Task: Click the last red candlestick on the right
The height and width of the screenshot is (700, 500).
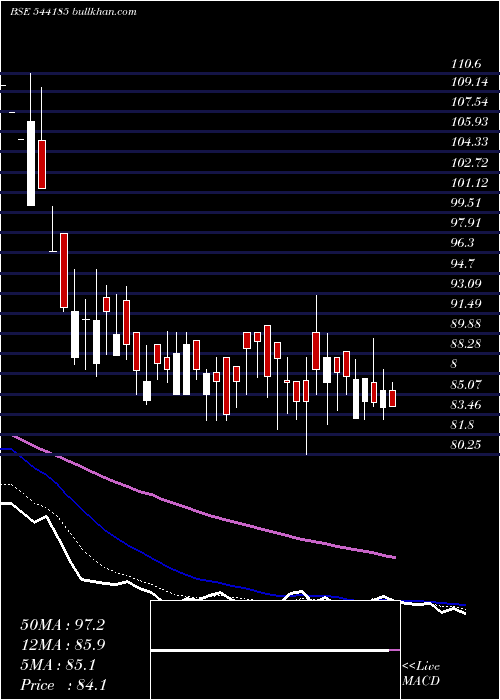Action: [x=392, y=398]
